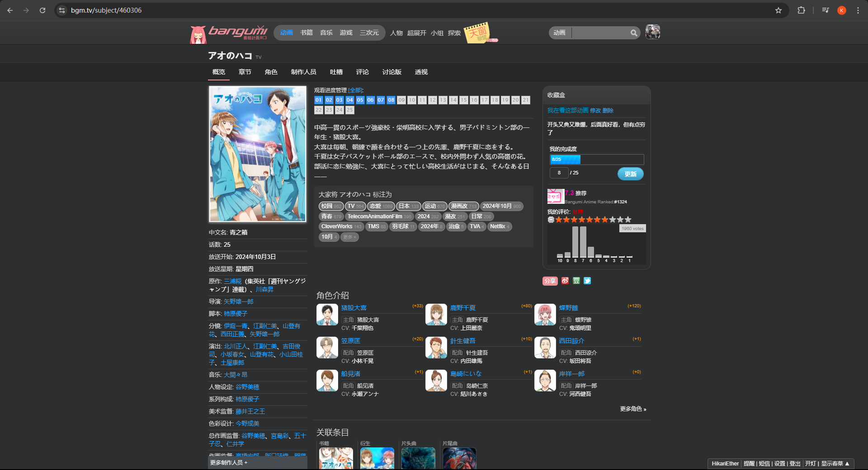Go back in browser history
Image resolution: width=868 pixels, height=470 pixels.
pos(10,10)
